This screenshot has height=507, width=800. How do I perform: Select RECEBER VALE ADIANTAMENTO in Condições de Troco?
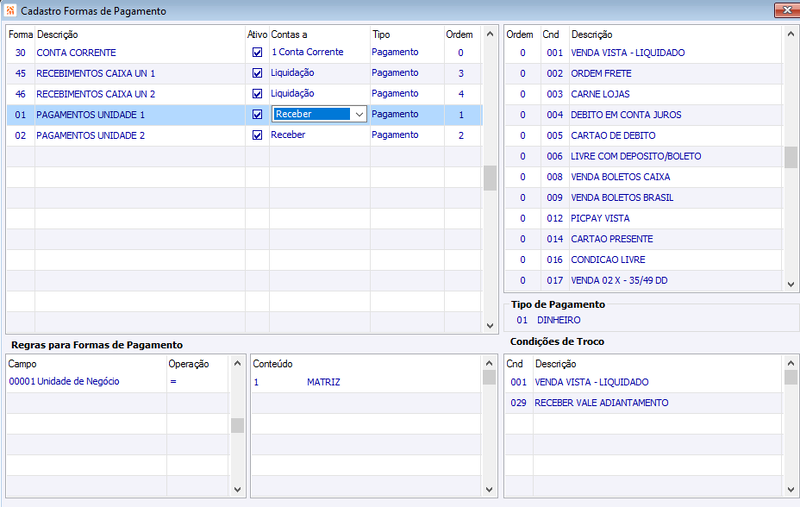(x=602, y=403)
